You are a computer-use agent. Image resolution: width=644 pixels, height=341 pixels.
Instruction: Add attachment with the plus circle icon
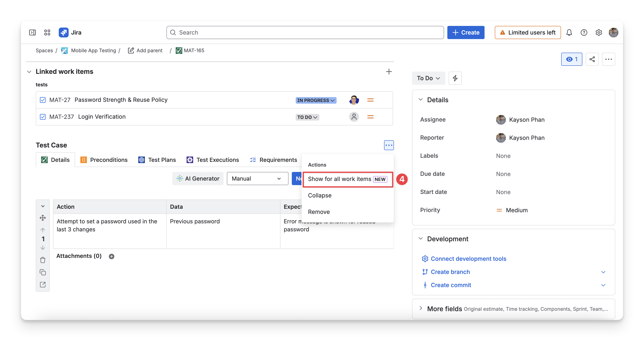pos(112,256)
